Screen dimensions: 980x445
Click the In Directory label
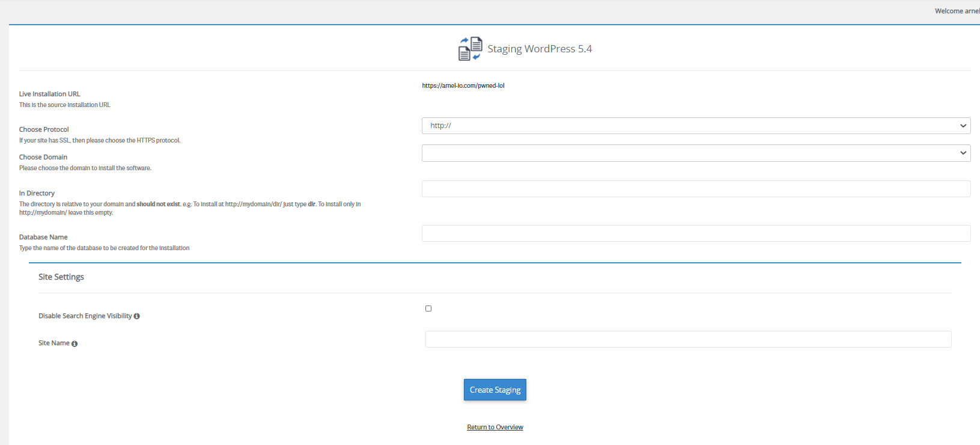point(37,193)
